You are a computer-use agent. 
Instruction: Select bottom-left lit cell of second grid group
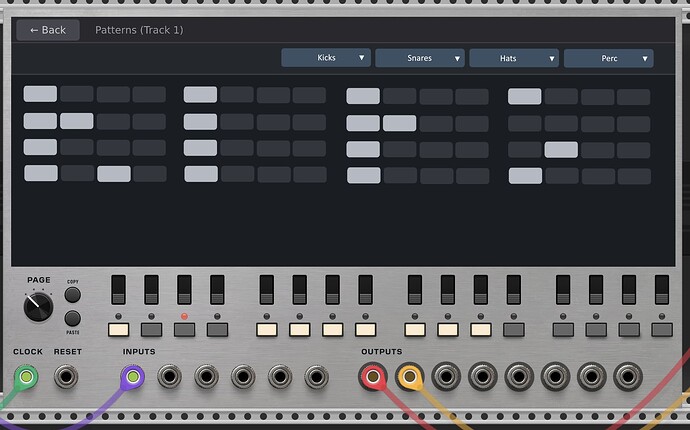pos(201,174)
